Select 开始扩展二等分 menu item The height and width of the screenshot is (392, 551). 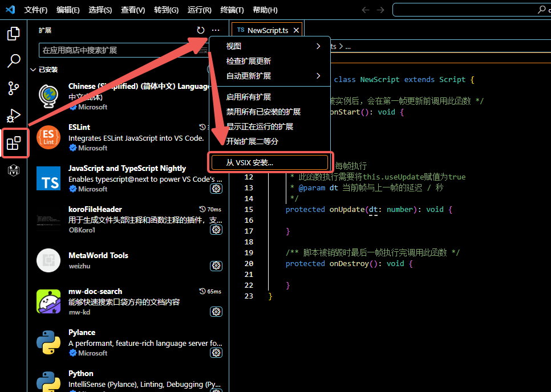tap(270, 141)
